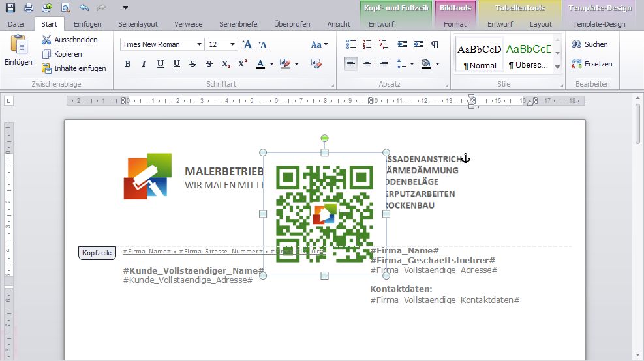The height and width of the screenshot is (361, 644).
Task: Apply a numbered list
Action: coord(367,44)
